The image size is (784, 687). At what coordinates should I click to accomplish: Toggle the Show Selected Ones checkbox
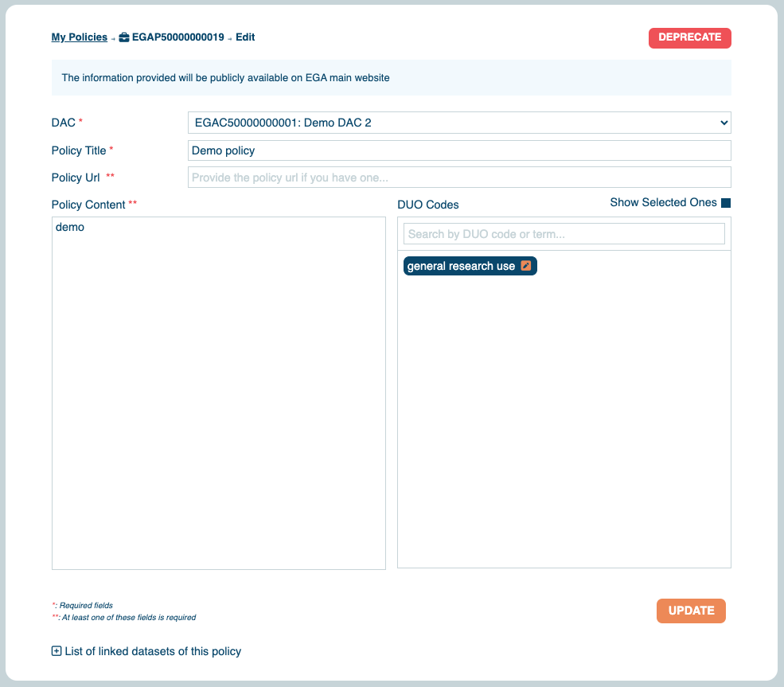coord(726,203)
